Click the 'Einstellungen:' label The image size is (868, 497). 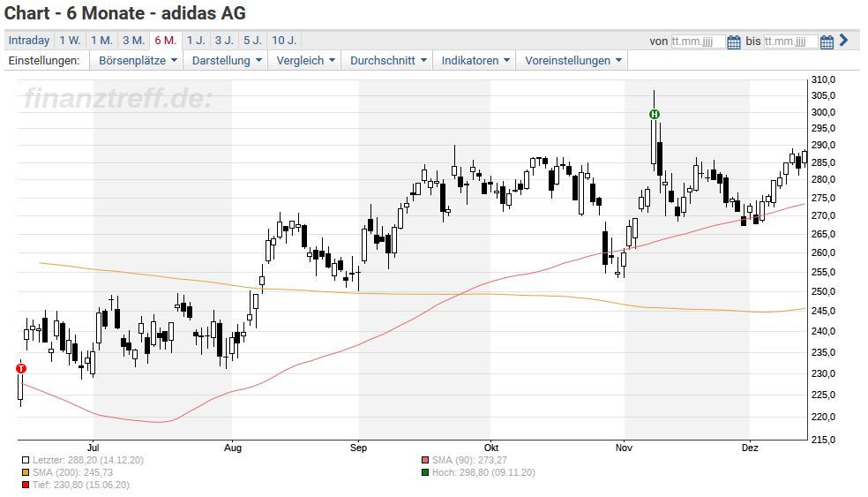tap(44, 60)
